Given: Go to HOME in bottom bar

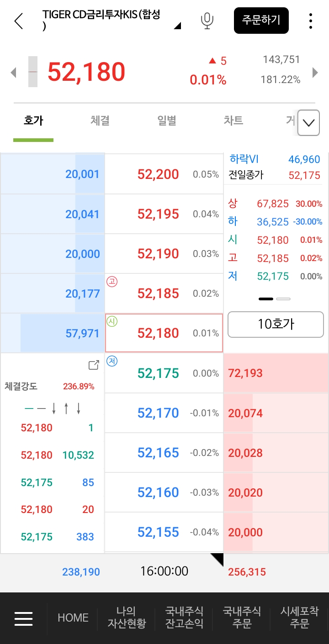Looking at the screenshot, I should pyautogui.click(x=73, y=618).
